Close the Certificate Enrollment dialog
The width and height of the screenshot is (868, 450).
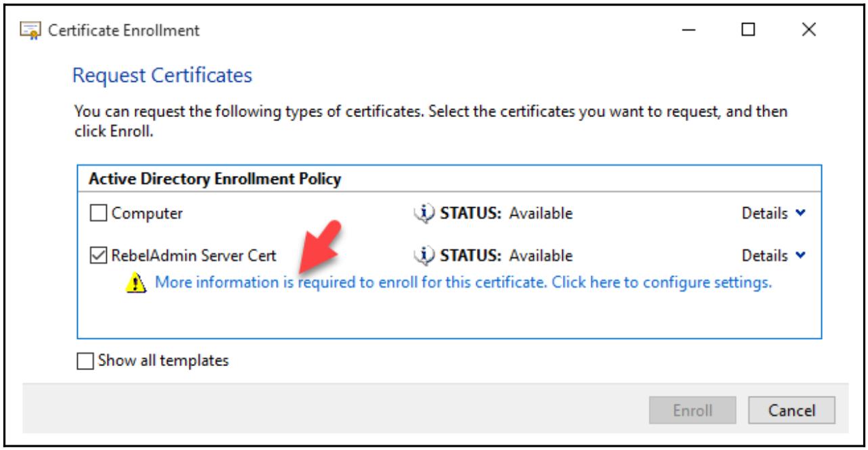(x=807, y=30)
